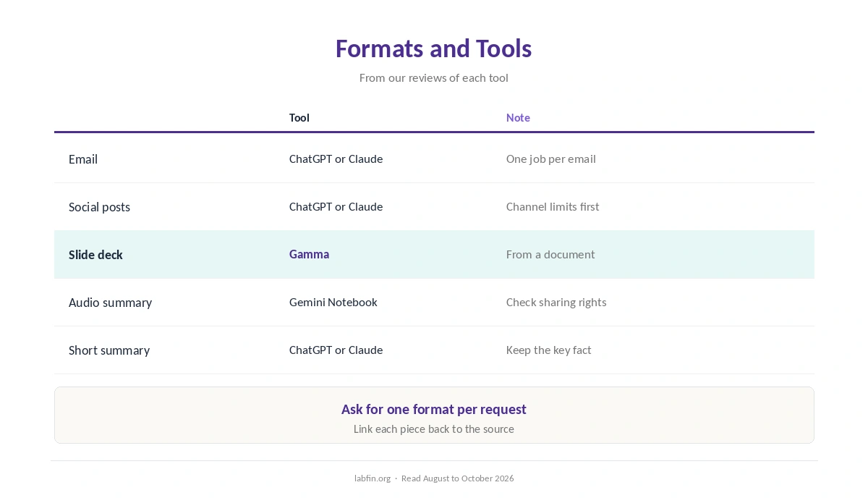
Task: Click "Link each piece back to the source"
Action: (x=433, y=429)
